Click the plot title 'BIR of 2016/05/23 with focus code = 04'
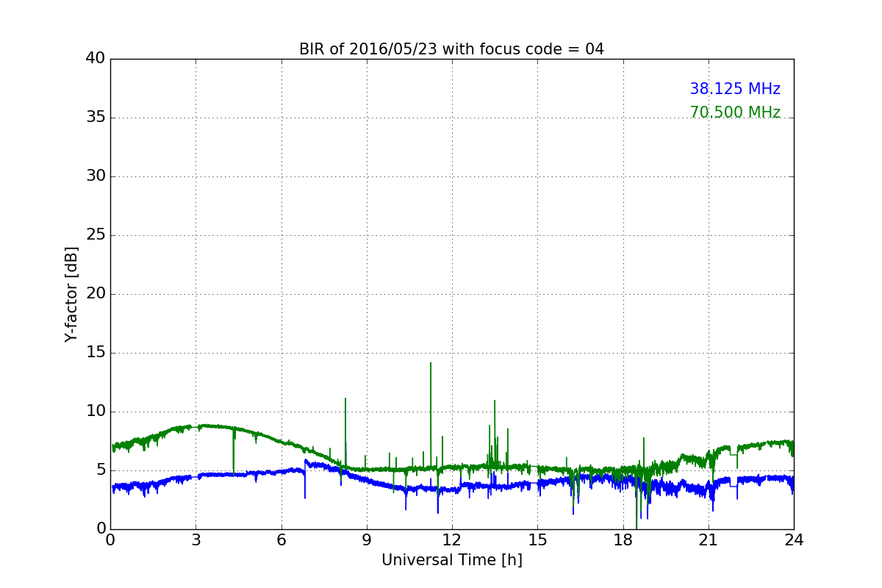 pos(451,49)
